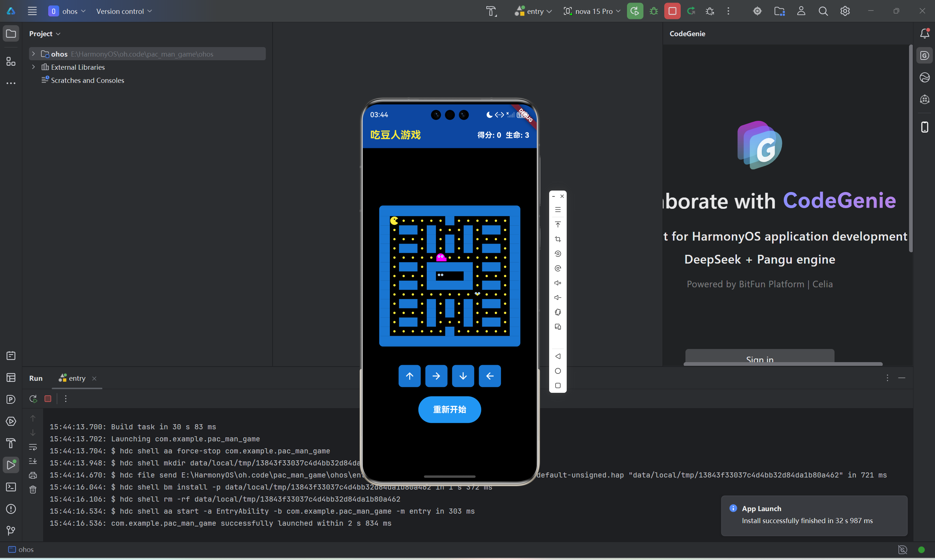Image resolution: width=935 pixels, height=560 pixels.
Task: Toggle scroll to end in the run console
Action: tap(33, 461)
